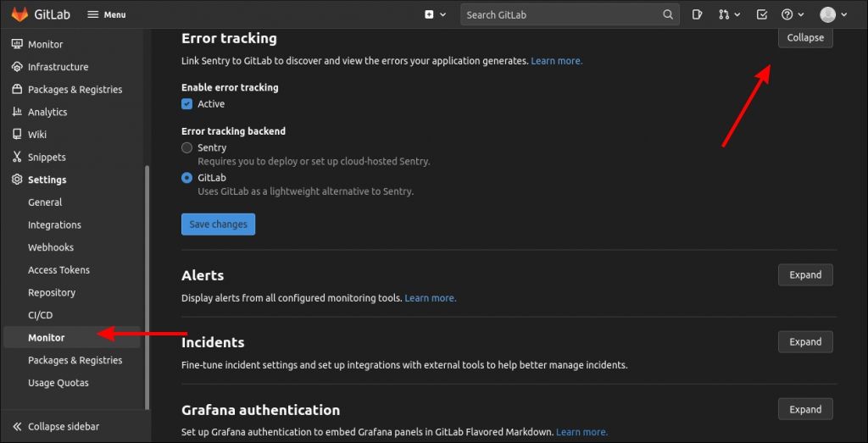
Task: Click the Settings label in sidebar
Action: (47, 180)
